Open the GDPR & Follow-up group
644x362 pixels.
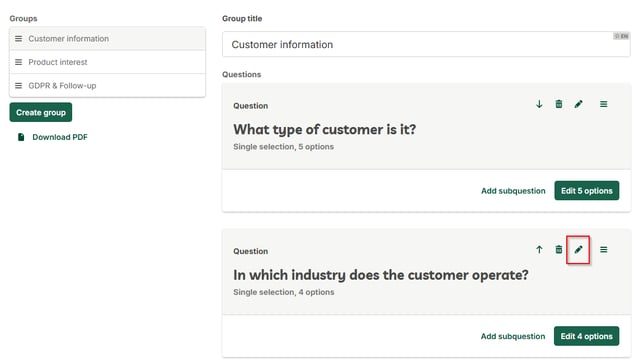click(107, 85)
